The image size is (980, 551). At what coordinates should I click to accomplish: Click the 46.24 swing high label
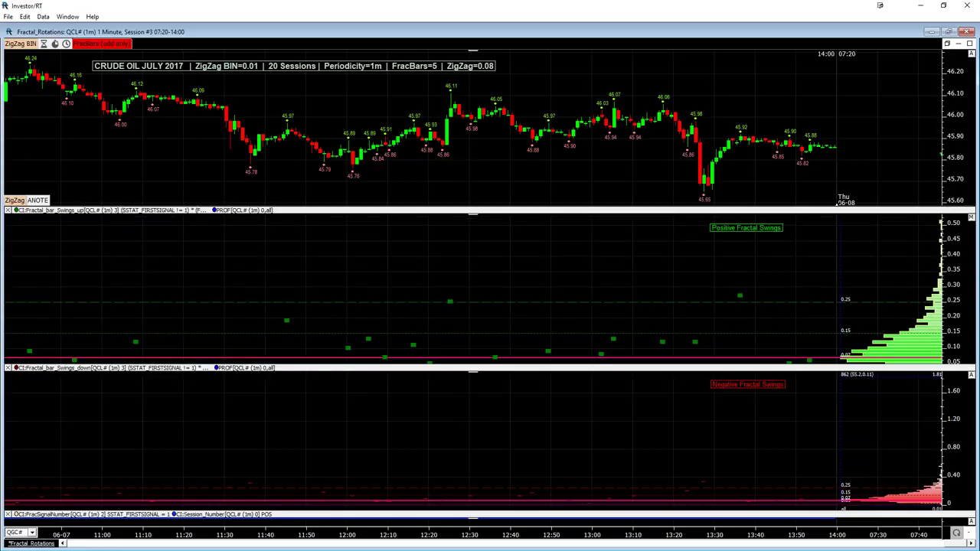[31, 58]
